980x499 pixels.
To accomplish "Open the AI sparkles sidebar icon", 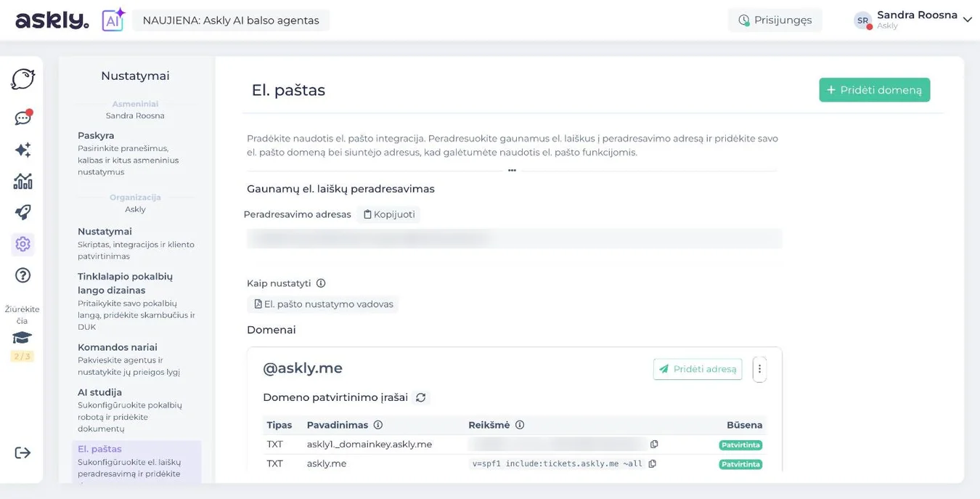I will [x=23, y=150].
